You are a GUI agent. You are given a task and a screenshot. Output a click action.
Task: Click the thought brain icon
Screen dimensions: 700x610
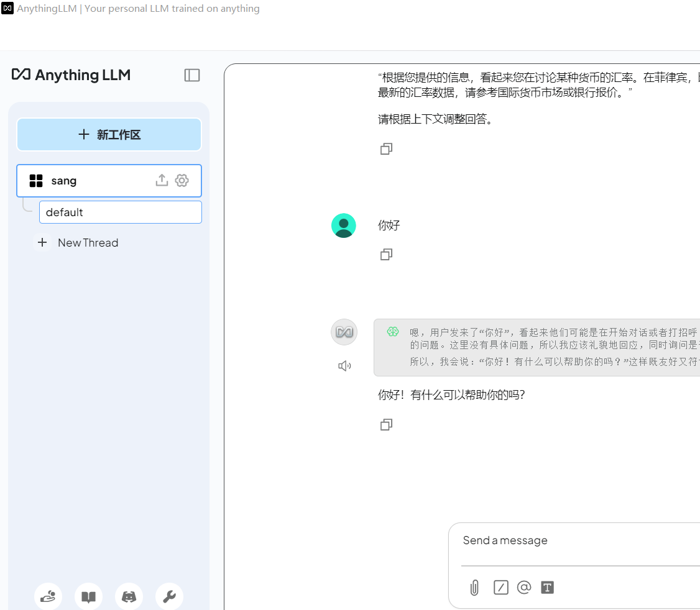pyautogui.click(x=393, y=332)
